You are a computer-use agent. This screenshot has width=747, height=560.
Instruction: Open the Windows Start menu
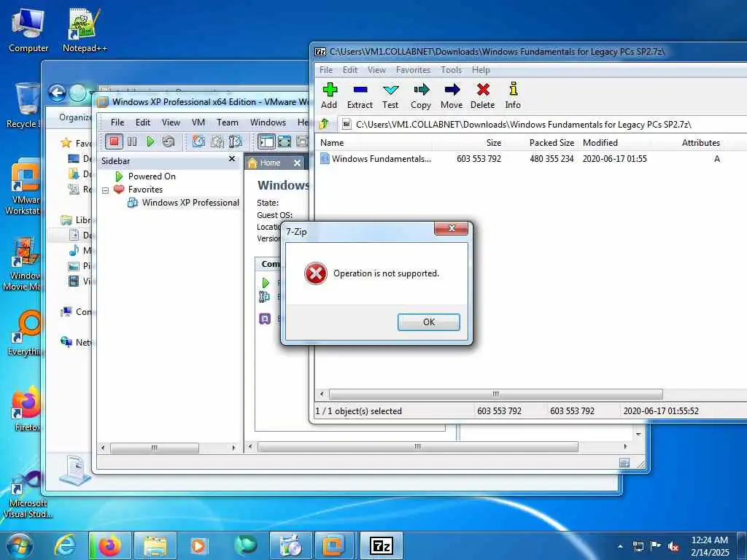pos(18,545)
